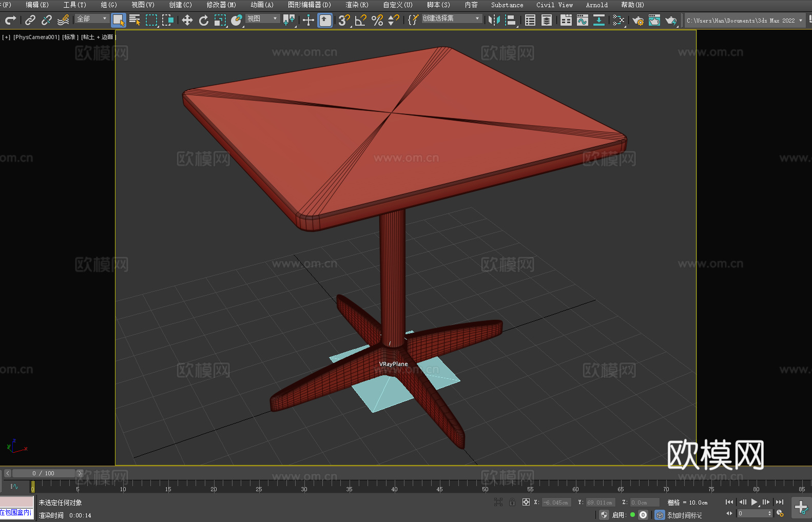This screenshot has height=522, width=812.
Task: Open the 标准 viewport shading label menu
Action: (x=70, y=37)
